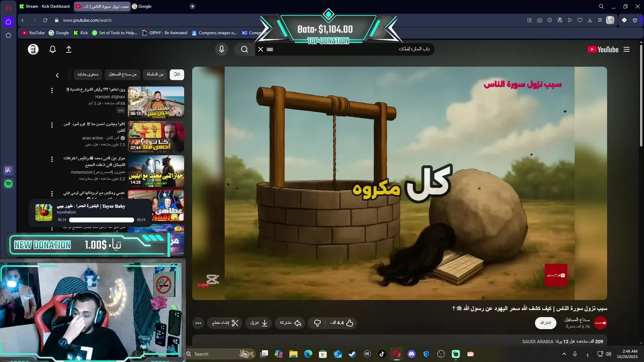This screenshot has width=644, height=362.
Task: Click Windows taskbar Search box
Action: point(220,354)
